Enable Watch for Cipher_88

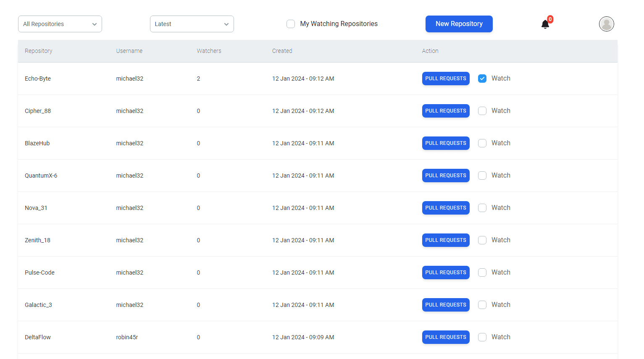point(482,110)
